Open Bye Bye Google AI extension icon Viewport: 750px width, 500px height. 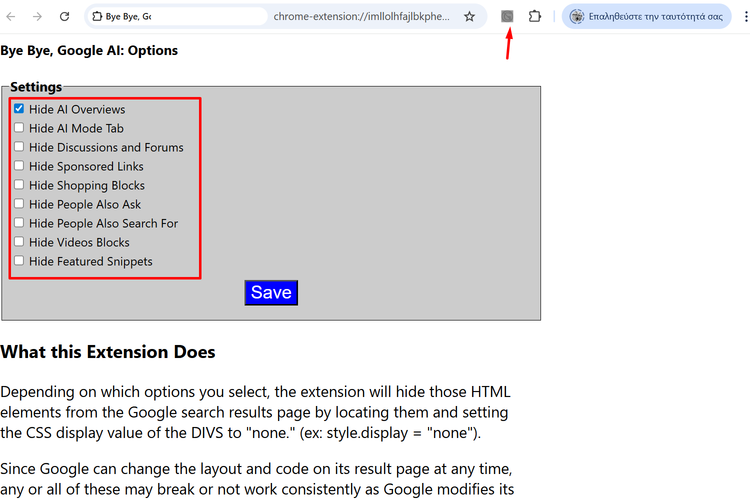507,17
